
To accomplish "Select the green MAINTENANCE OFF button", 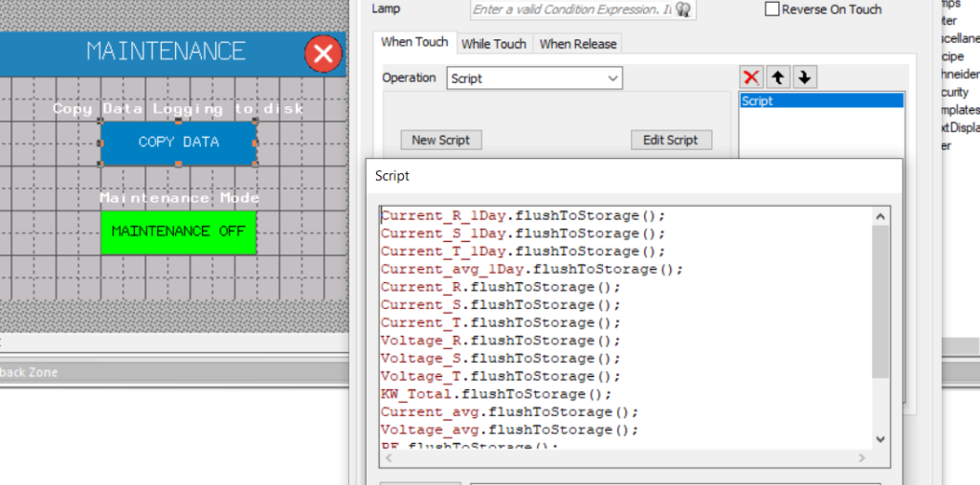I will point(179,231).
